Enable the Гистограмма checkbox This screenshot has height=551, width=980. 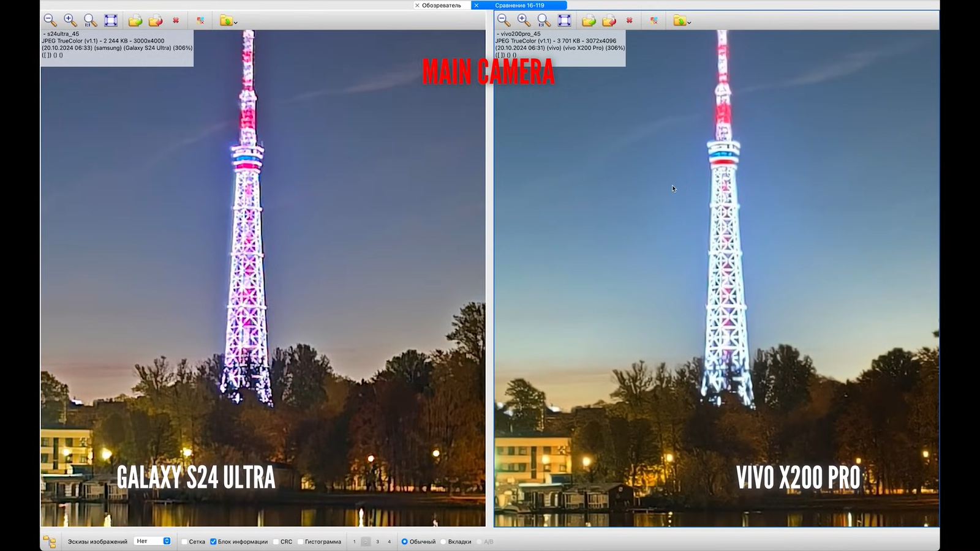tap(300, 542)
